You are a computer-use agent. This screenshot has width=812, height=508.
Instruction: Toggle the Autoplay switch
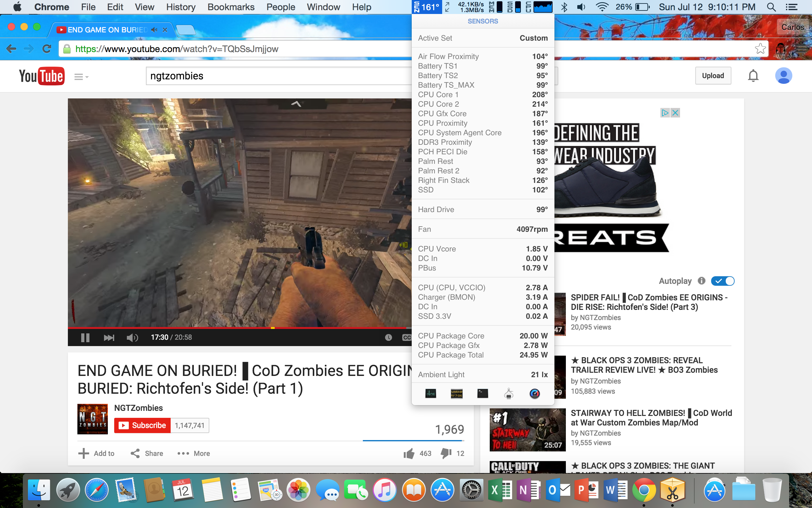tap(723, 281)
